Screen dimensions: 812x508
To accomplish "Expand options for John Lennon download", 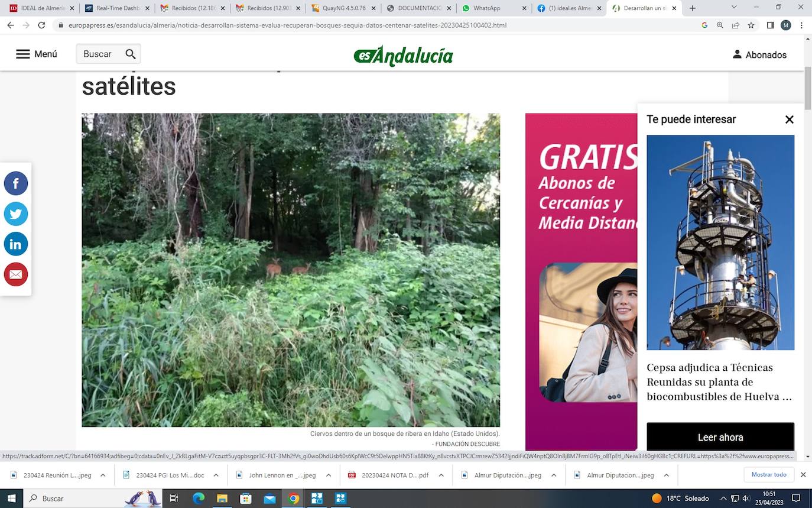I will tap(329, 475).
